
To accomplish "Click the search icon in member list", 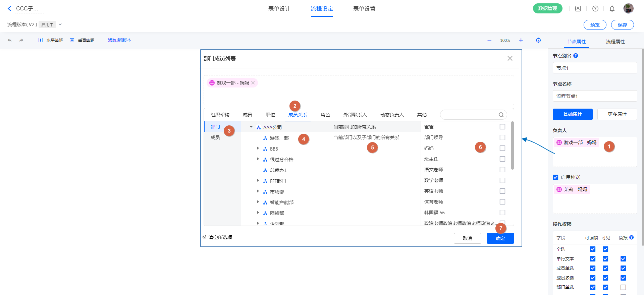I will click(501, 115).
